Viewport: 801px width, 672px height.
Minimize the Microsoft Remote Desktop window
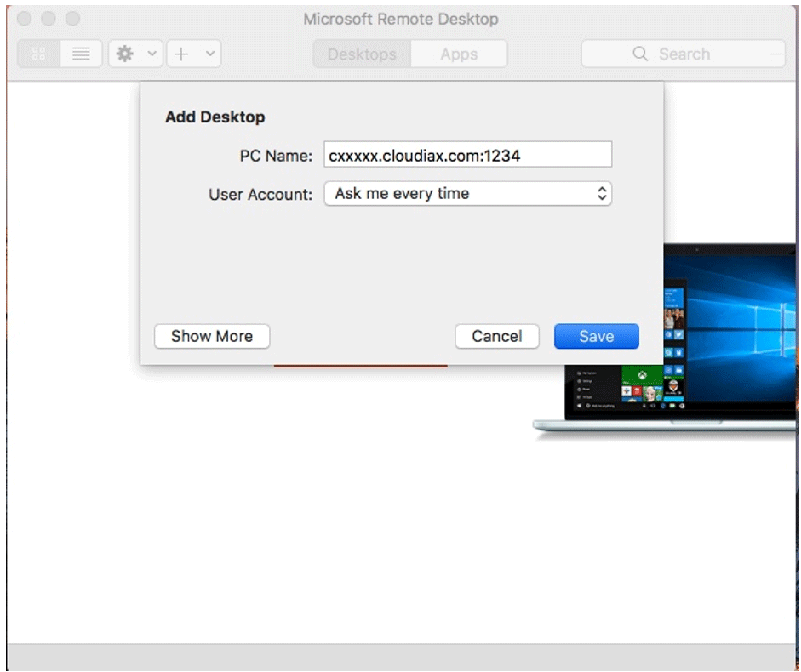49,19
